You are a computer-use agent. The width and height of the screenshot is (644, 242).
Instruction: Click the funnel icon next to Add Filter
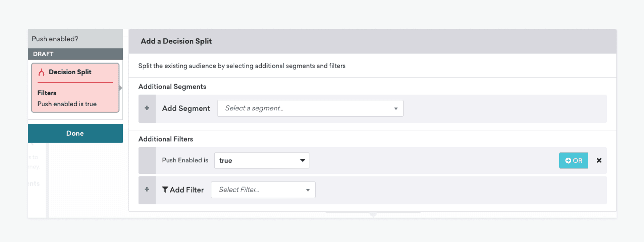(x=165, y=190)
